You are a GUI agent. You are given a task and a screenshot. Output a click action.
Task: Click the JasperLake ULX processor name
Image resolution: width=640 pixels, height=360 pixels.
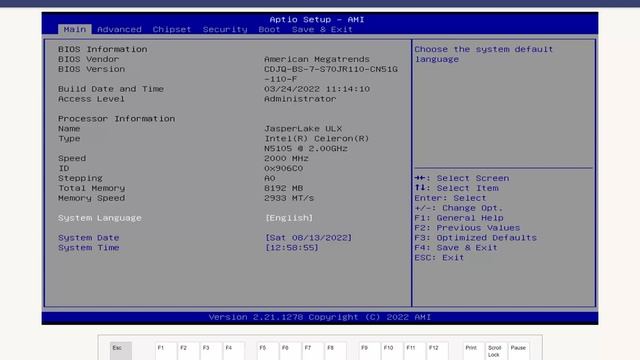coord(303,129)
